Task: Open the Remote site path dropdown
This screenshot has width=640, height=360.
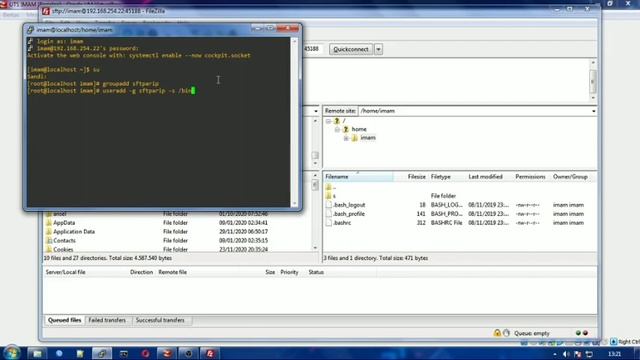Action: pyautogui.click(x=593, y=111)
